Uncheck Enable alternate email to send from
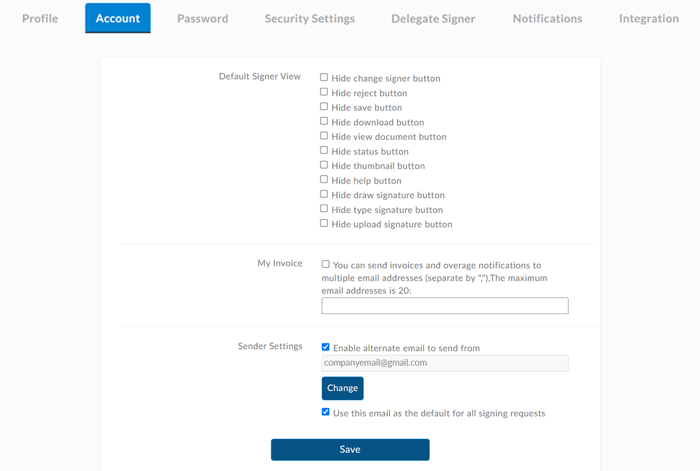Viewport: 700px width, 471px height. click(326, 347)
